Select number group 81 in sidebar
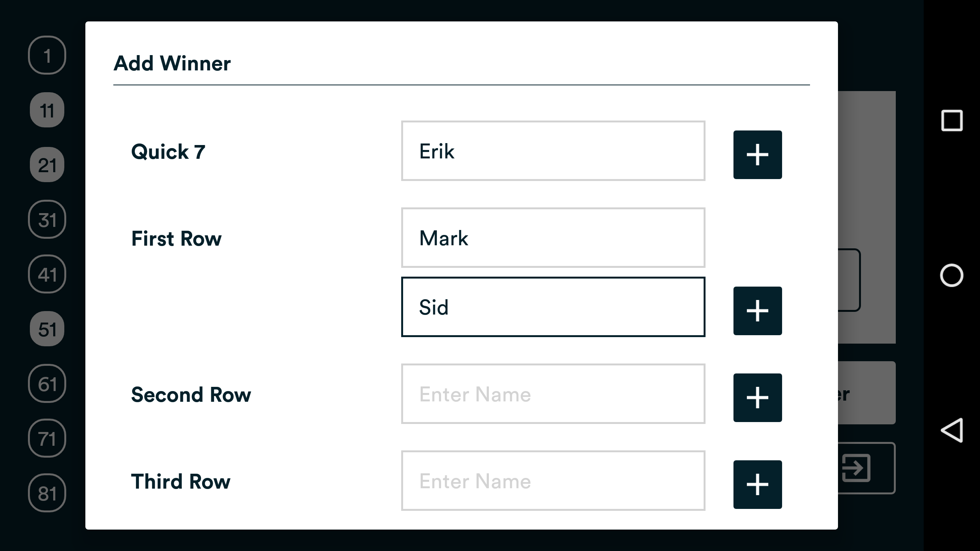 pos(47,493)
